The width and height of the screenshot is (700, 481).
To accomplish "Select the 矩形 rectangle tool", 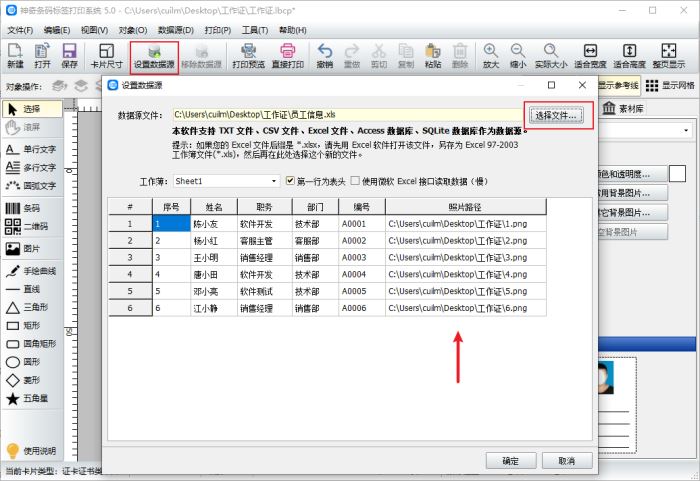I will 31,326.
